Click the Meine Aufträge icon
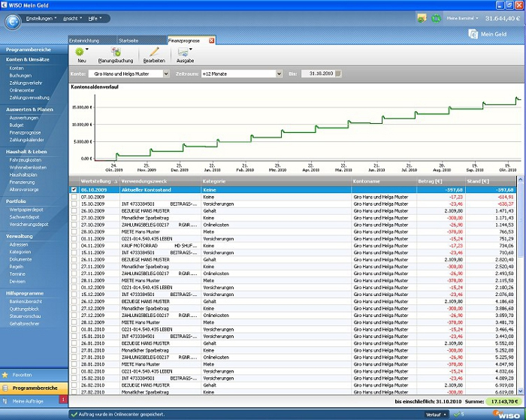The image size is (526, 420). (x=5, y=401)
